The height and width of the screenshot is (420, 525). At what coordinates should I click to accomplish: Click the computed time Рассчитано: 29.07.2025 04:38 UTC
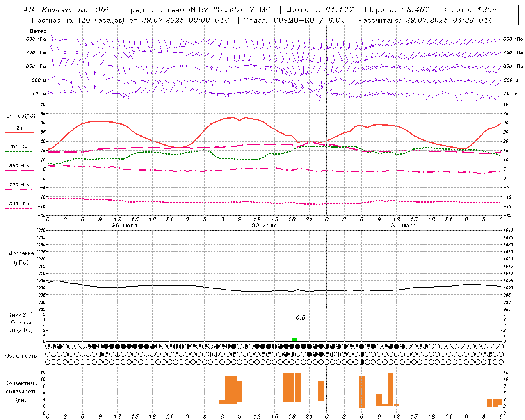coord(426,20)
